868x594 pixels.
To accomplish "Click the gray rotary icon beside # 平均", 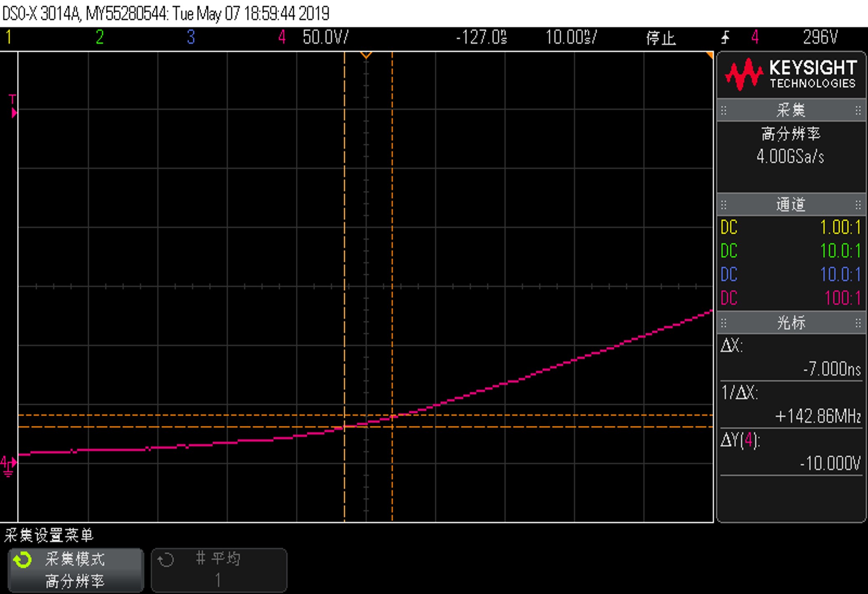I will coord(166,560).
